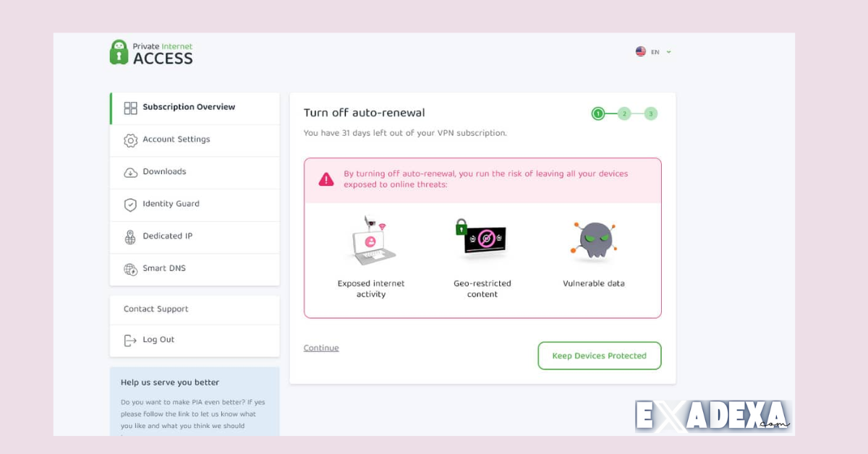Switch to the Contact Support section
Image resolution: width=868 pixels, height=454 pixels.
[x=155, y=309]
